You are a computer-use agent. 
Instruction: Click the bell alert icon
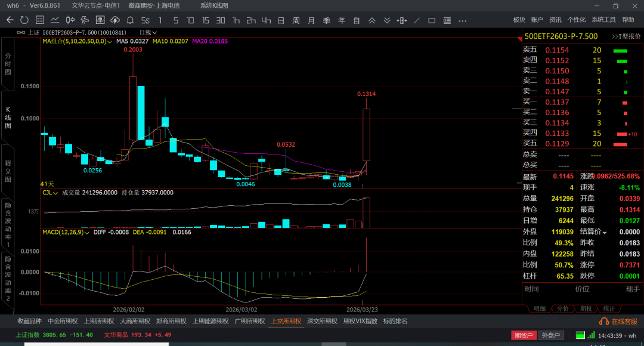[129, 20]
